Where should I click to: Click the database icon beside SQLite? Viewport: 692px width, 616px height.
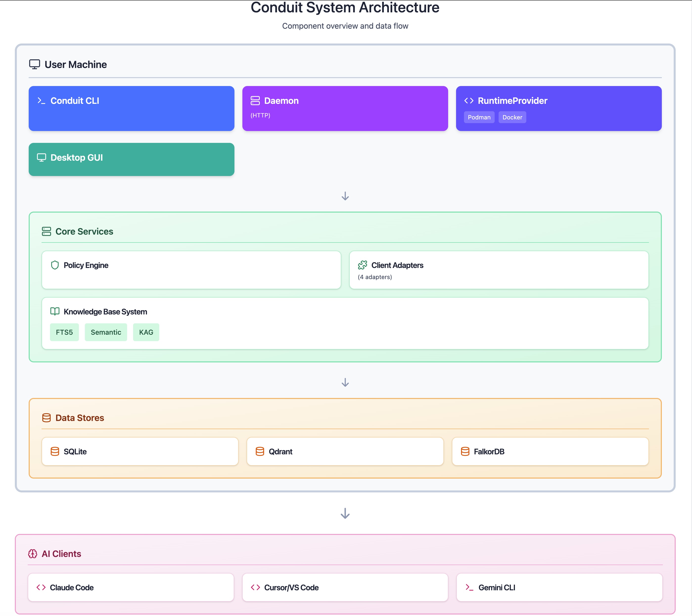click(x=55, y=452)
